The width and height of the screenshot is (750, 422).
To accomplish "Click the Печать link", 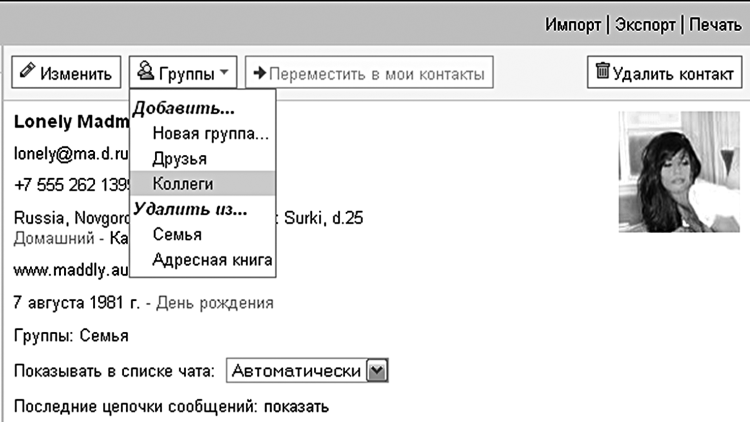I will 714,23.
